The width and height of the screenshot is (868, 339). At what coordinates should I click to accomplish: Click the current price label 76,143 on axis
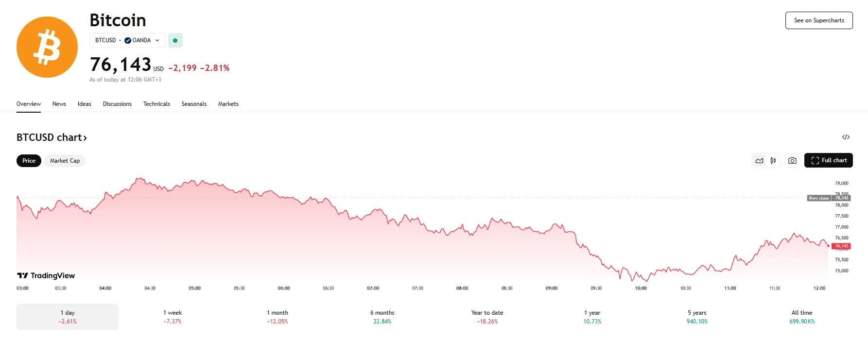(x=841, y=246)
